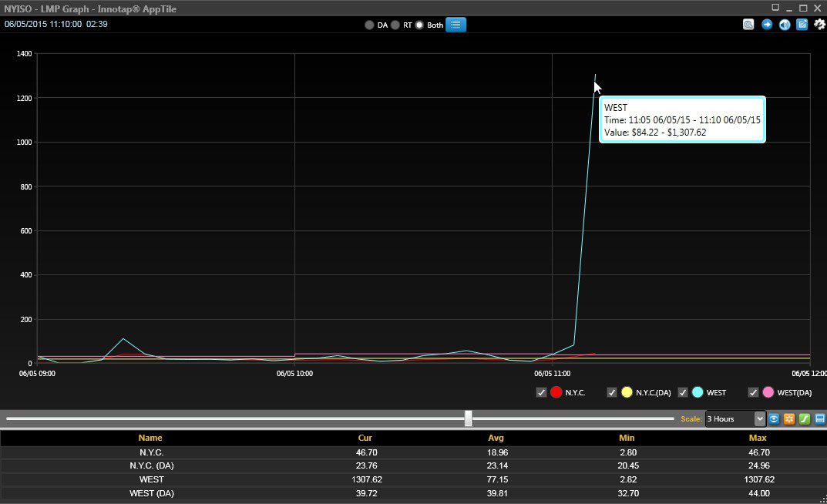Select the WEST (DA) table row name
Viewport: 827px width, 504px height.
tap(151, 493)
